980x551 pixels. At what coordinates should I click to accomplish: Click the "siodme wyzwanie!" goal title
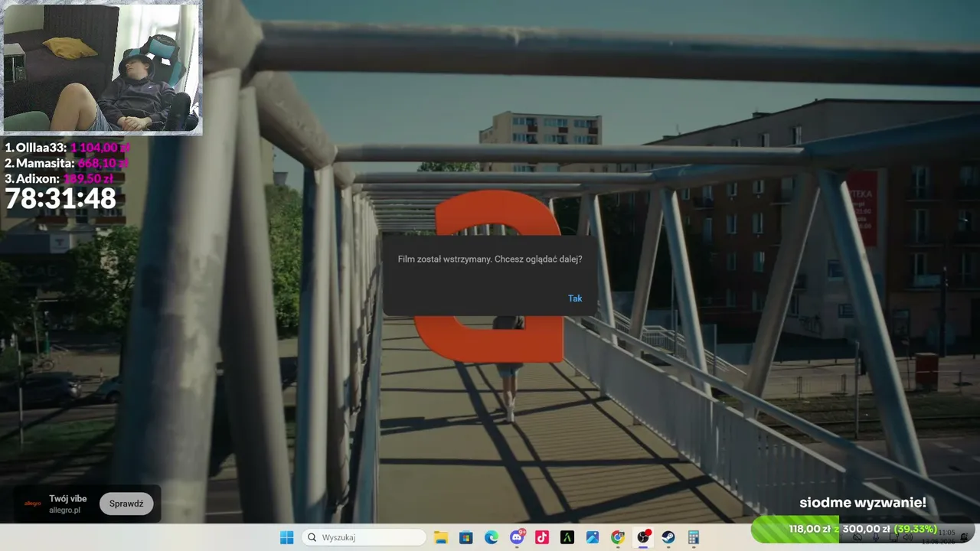click(x=863, y=503)
